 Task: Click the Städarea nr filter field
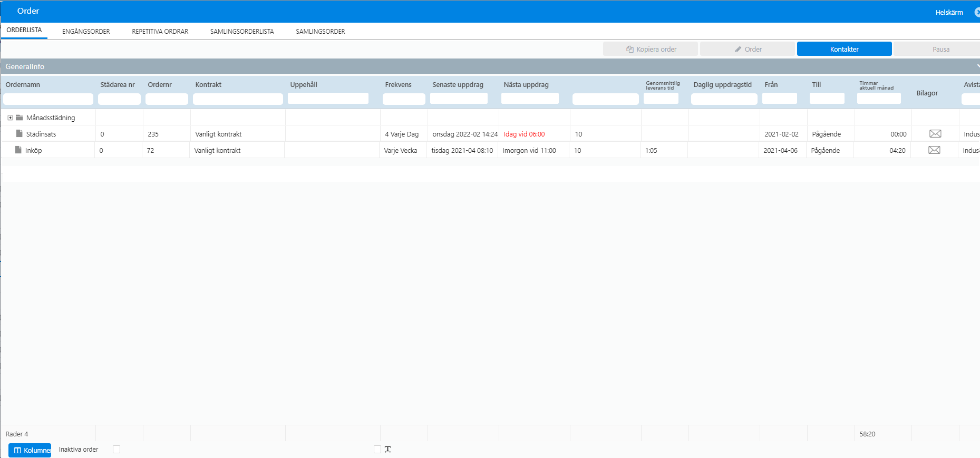119,99
